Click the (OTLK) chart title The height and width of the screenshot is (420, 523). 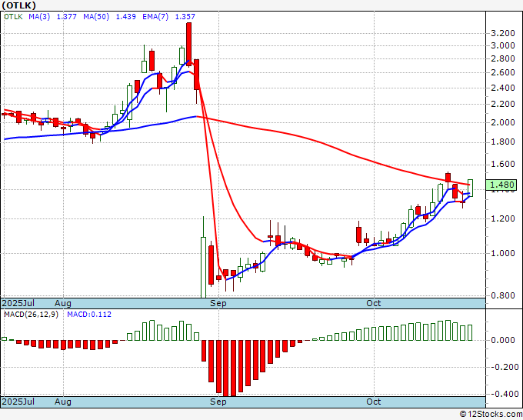[18, 5]
